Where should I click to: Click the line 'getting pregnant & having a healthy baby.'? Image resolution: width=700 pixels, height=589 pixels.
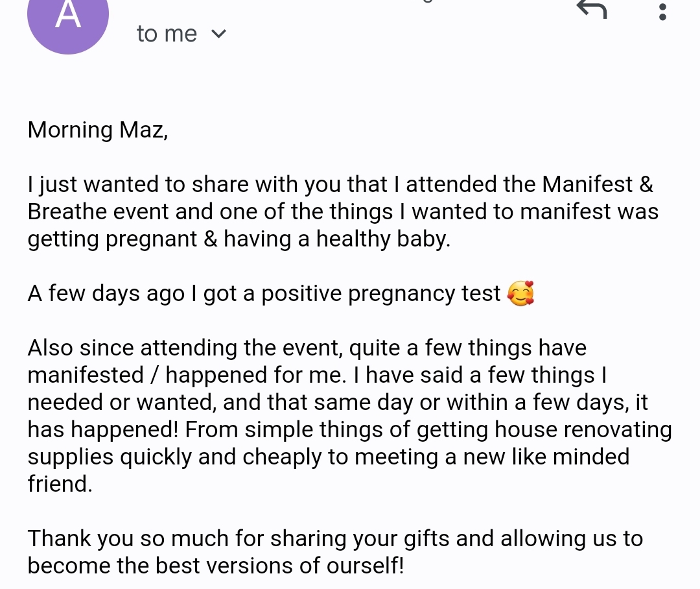pos(239,239)
